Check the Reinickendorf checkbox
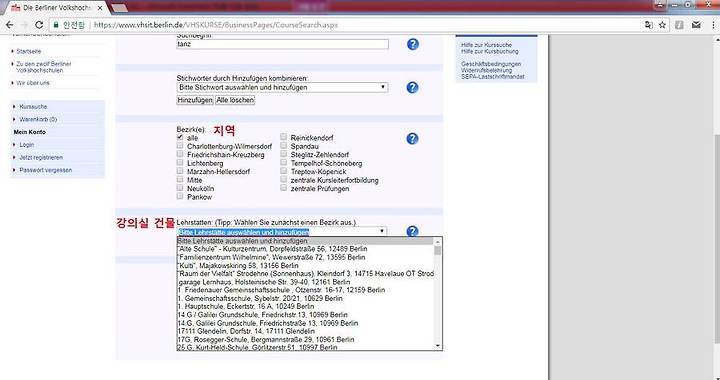This screenshot has height=380, width=720. [x=284, y=137]
